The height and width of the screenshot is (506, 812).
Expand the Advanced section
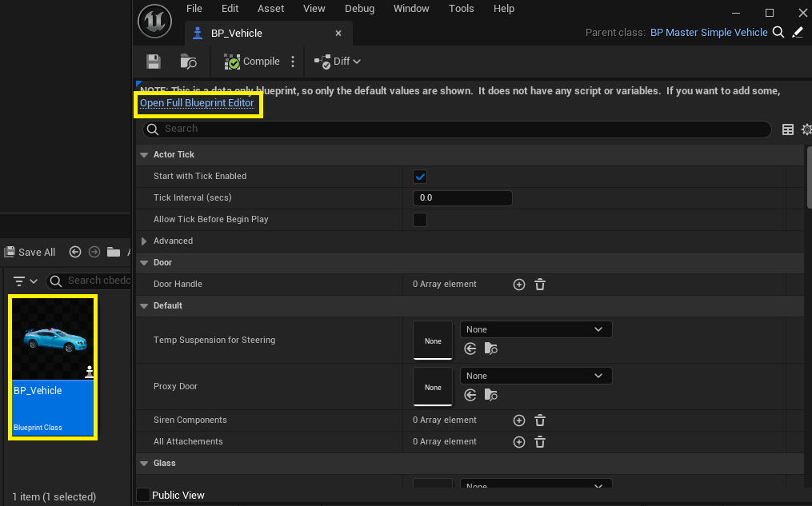pyautogui.click(x=145, y=241)
